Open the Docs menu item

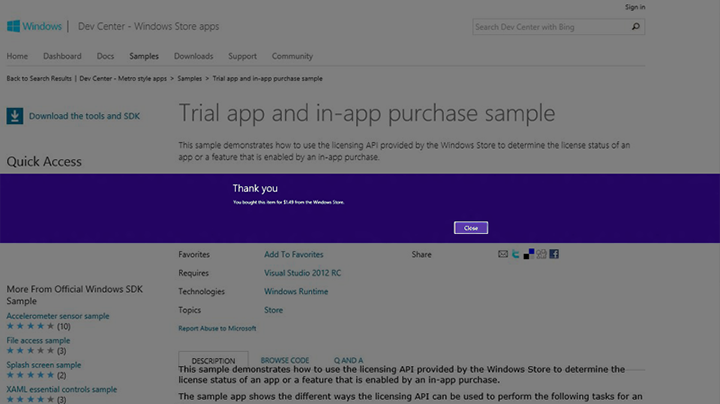pos(105,56)
